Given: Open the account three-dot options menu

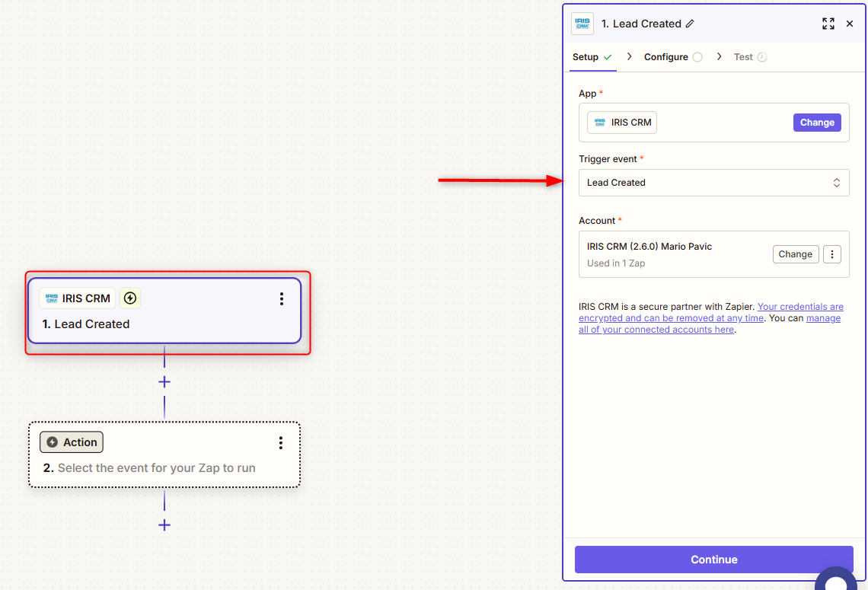Looking at the screenshot, I should point(831,254).
